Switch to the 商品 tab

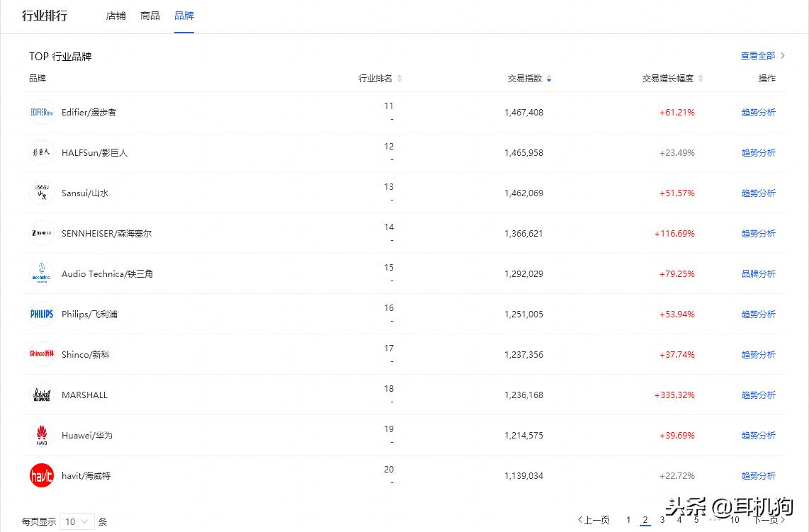(150, 16)
